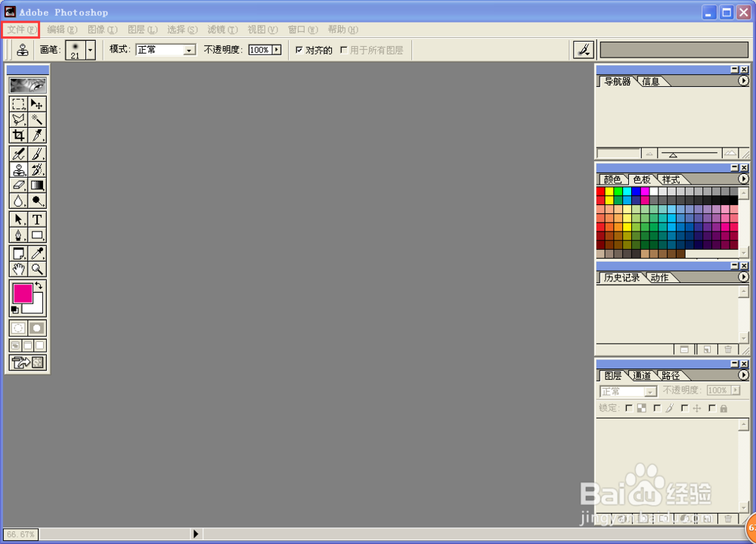
Task: Select the Paintbrush tool
Action: click(36, 154)
